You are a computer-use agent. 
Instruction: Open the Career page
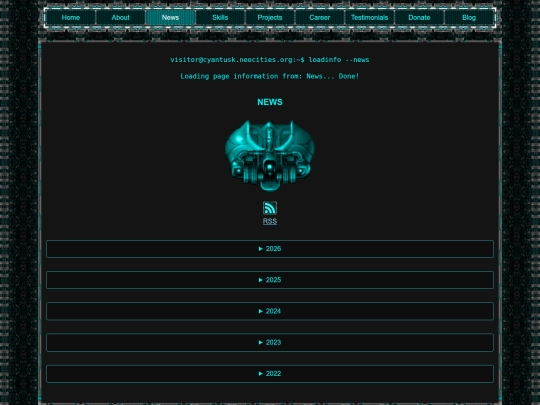(x=320, y=18)
